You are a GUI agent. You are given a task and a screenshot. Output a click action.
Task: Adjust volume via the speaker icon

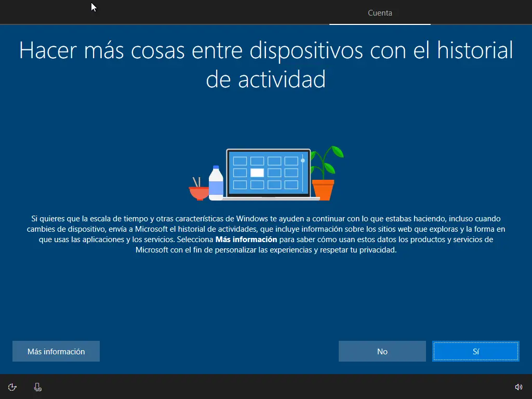(x=518, y=387)
